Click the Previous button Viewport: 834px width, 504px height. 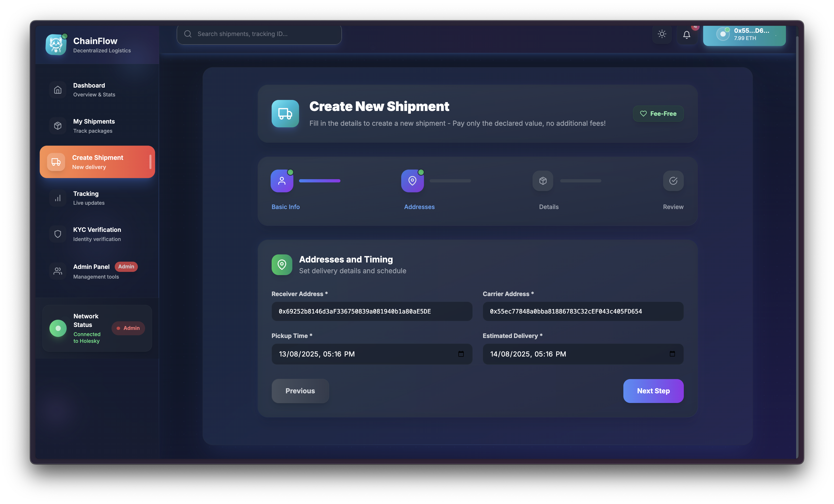pos(300,391)
